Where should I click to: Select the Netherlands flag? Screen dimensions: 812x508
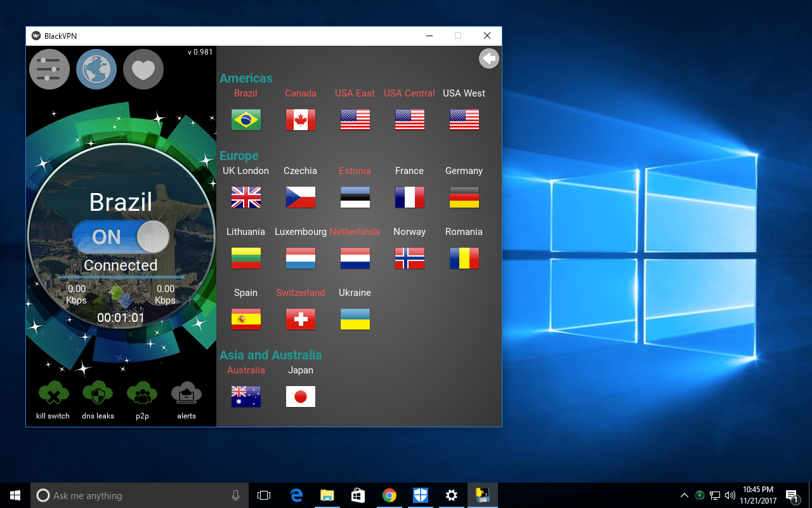[x=355, y=258]
